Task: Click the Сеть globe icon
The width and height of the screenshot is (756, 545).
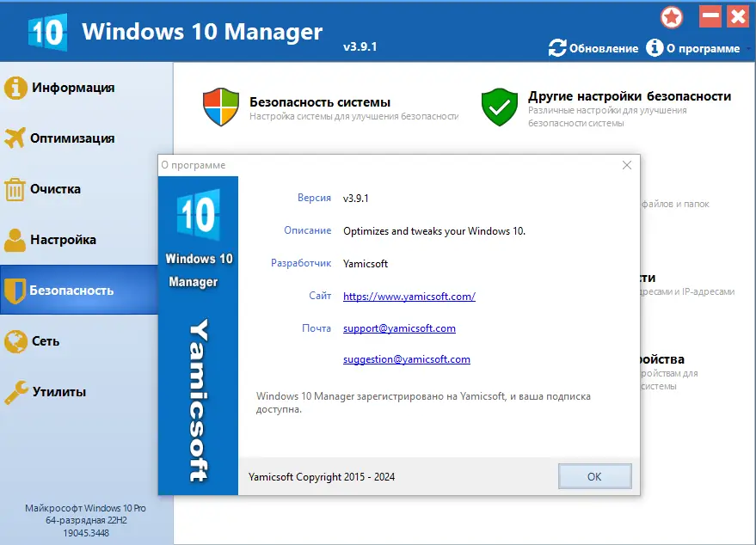Action: pos(15,341)
